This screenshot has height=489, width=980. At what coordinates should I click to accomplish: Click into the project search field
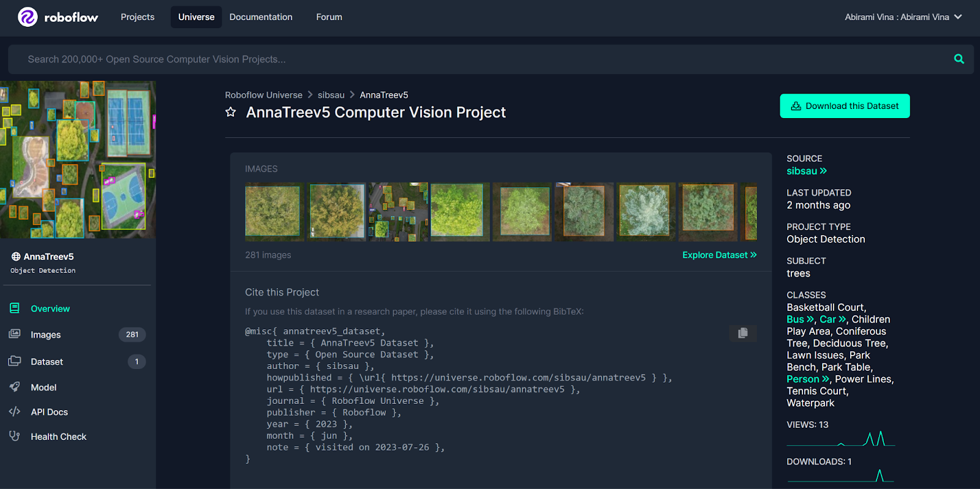point(490,59)
